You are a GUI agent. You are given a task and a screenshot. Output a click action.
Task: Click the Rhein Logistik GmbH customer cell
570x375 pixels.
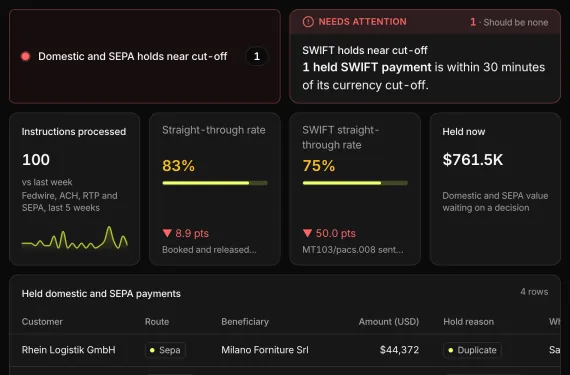pos(69,350)
